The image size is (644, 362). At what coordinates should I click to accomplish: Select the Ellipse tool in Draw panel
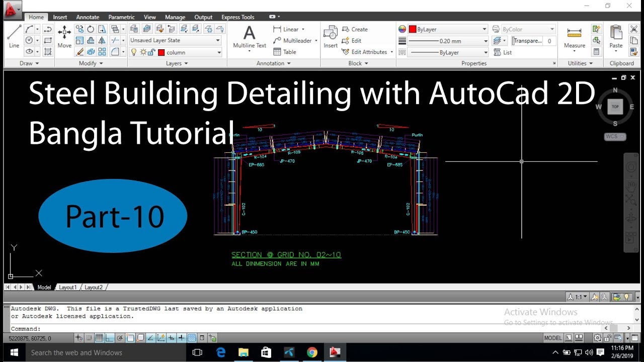click(x=29, y=51)
